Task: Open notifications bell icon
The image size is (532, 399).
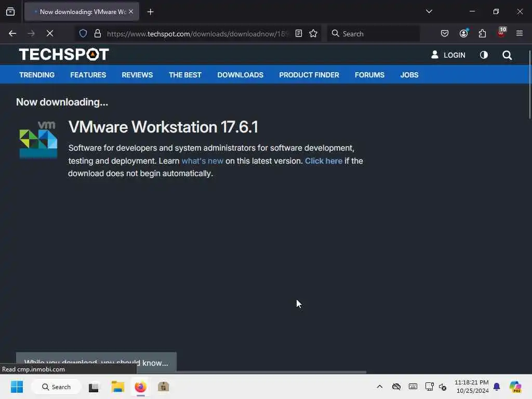Action: (x=497, y=387)
